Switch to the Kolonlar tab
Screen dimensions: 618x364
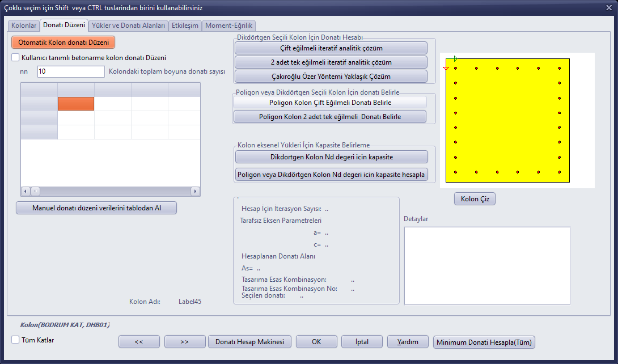(24, 26)
